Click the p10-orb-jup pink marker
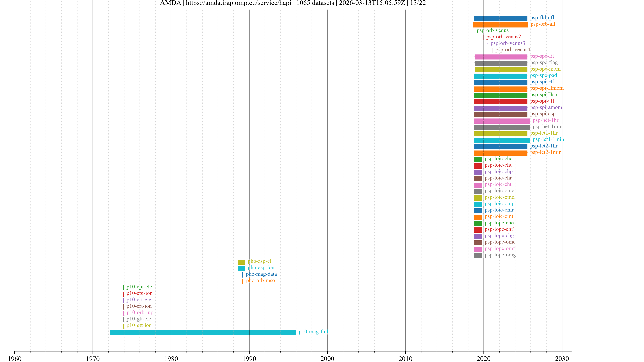Image resolution: width=644 pixels, height=362 pixels. click(x=123, y=313)
